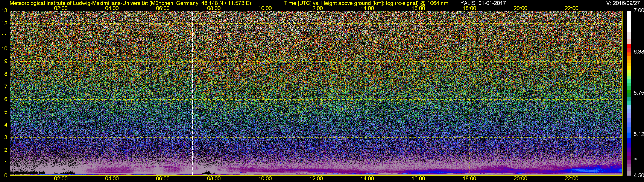Click the 5 km height axis label
644x182 pixels.
(x=6, y=112)
